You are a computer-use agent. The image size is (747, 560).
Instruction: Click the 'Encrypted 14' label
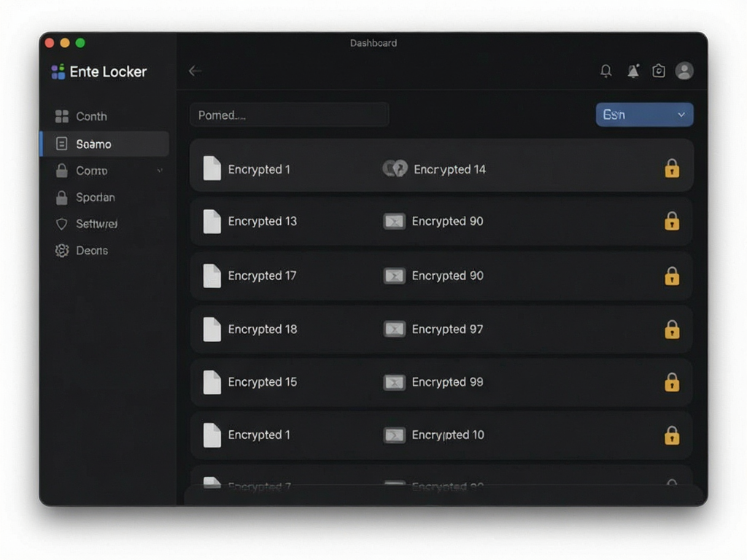click(449, 169)
